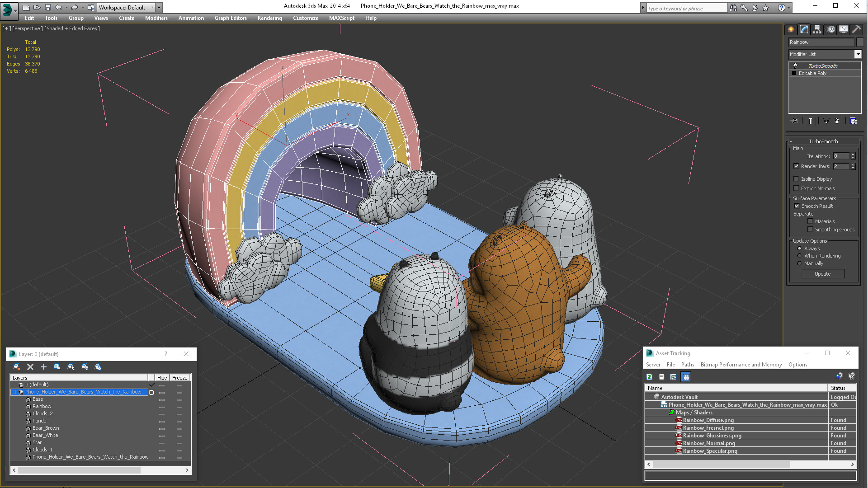The height and width of the screenshot is (488, 868).
Task: Open the help icon dropdown arrow in title bar
Action: pos(789,8)
